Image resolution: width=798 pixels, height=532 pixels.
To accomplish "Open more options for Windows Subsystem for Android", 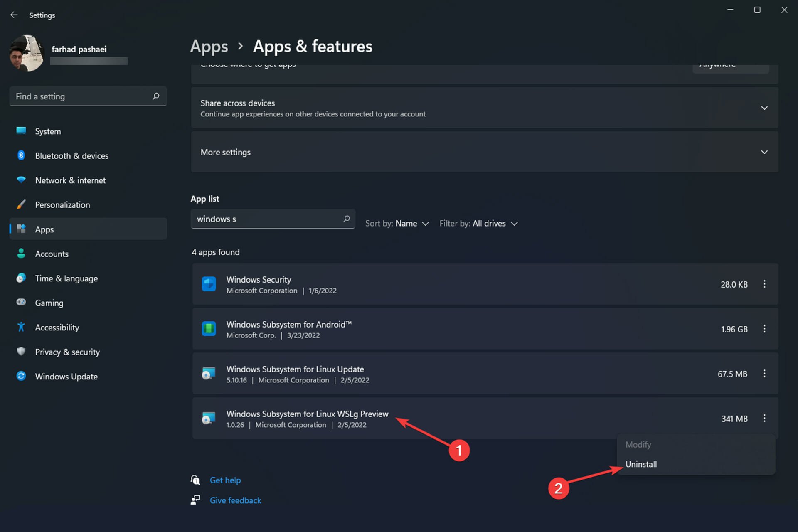I will (764, 329).
